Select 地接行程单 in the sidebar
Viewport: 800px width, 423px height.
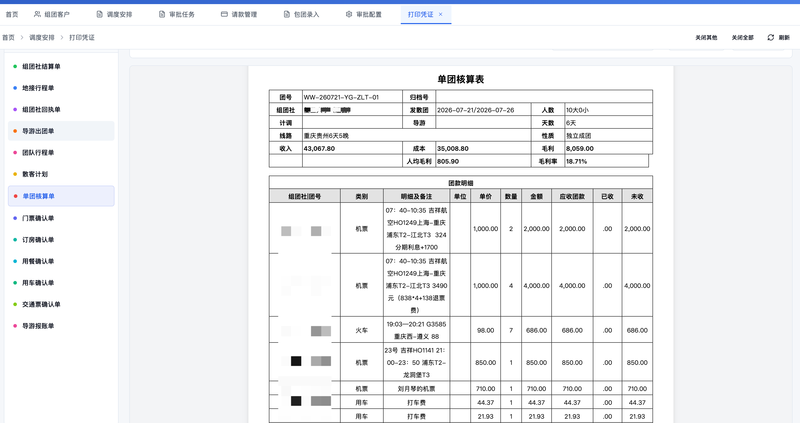pos(61,88)
